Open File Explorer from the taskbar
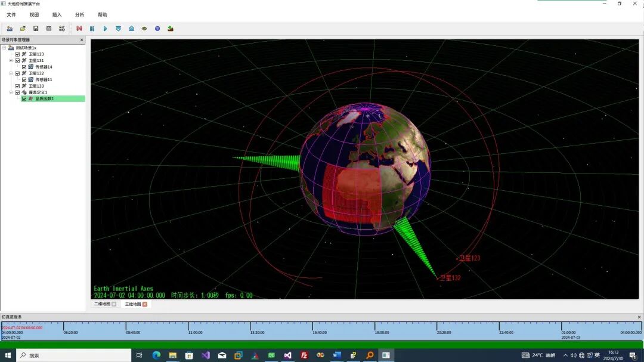Image resolution: width=644 pixels, height=362 pixels. pyautogui.click(x=172, y=355)
